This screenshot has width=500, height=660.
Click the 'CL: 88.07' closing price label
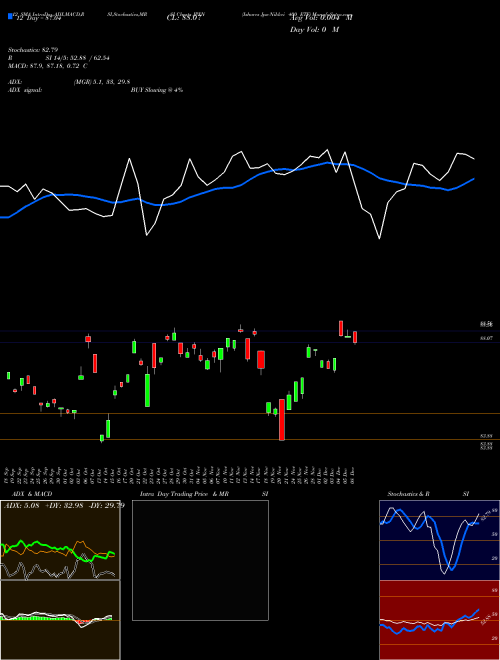pyautogui.click(x=184, y=18)
